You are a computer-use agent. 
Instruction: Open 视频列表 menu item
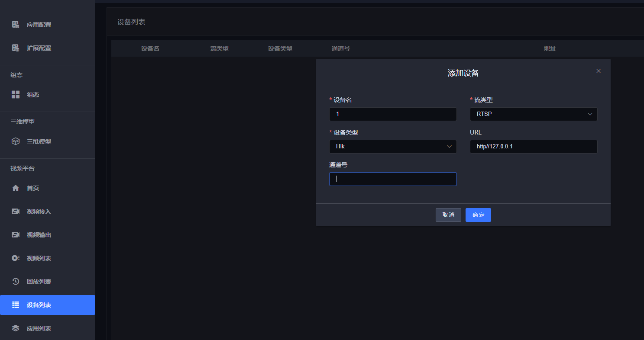[x=48, y=258]
